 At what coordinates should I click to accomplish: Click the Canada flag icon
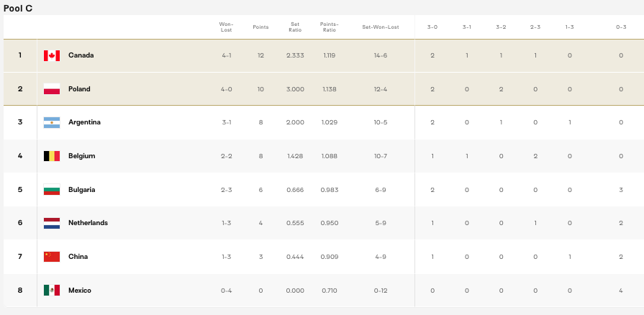pos(51,55)
